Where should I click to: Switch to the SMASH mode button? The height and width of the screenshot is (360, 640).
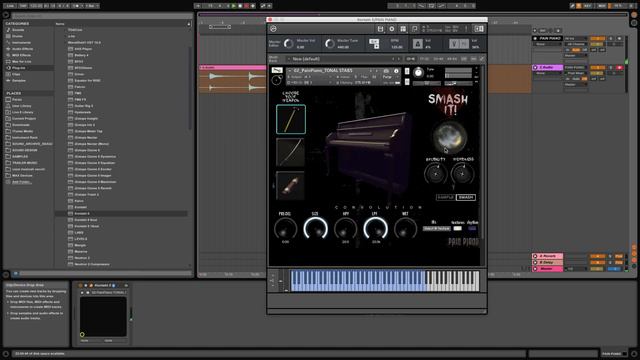click(466, 197)
